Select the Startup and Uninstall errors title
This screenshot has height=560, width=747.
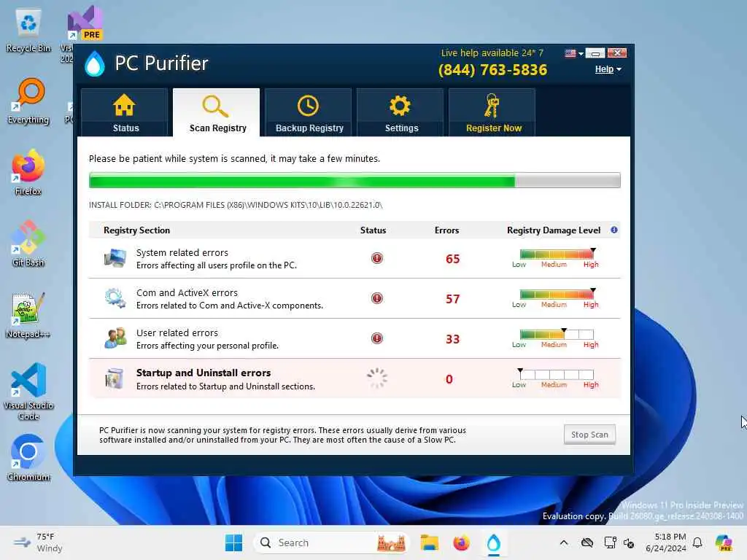tap(204, 373)
